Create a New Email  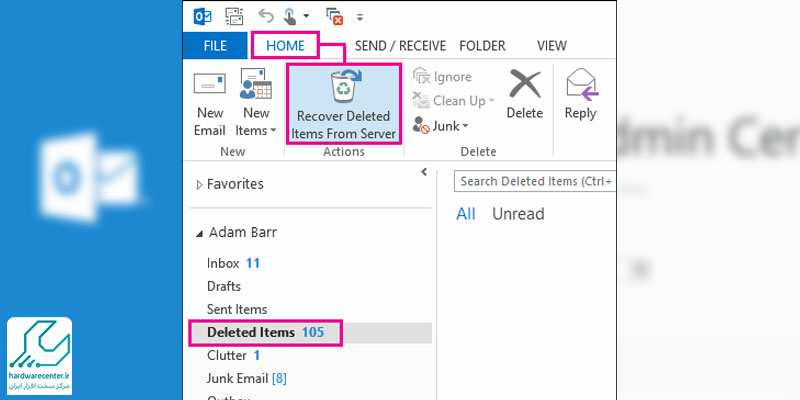(210, 105)
